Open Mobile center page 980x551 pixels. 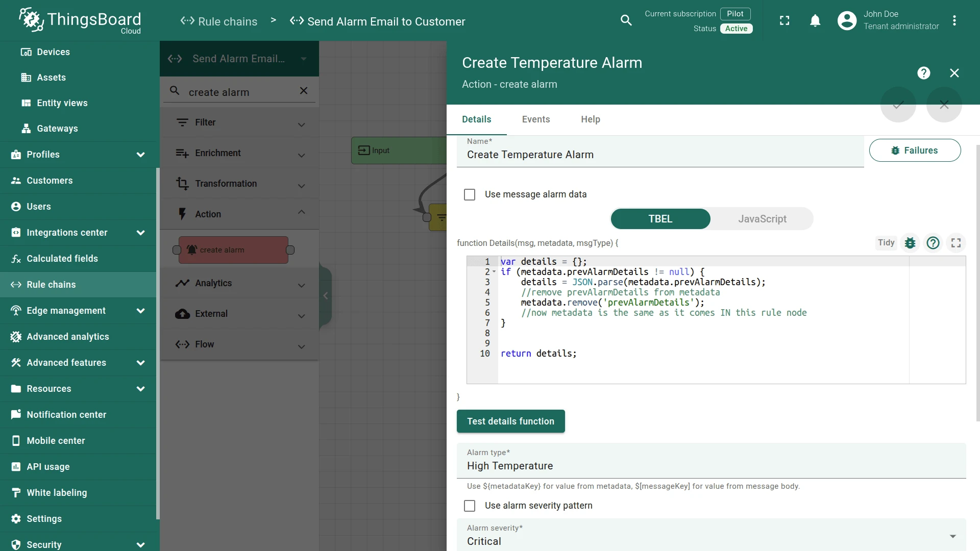click(x=78, y=441)
